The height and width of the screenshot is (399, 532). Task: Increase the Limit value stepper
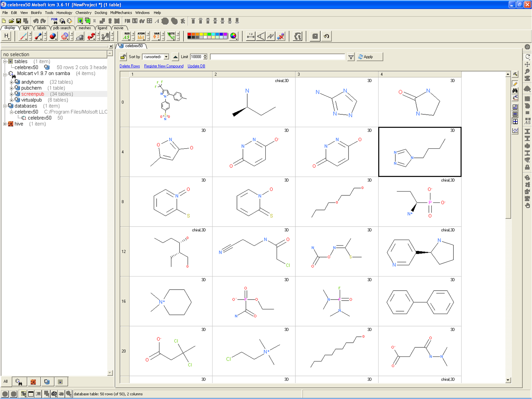[x=205, y=55]
